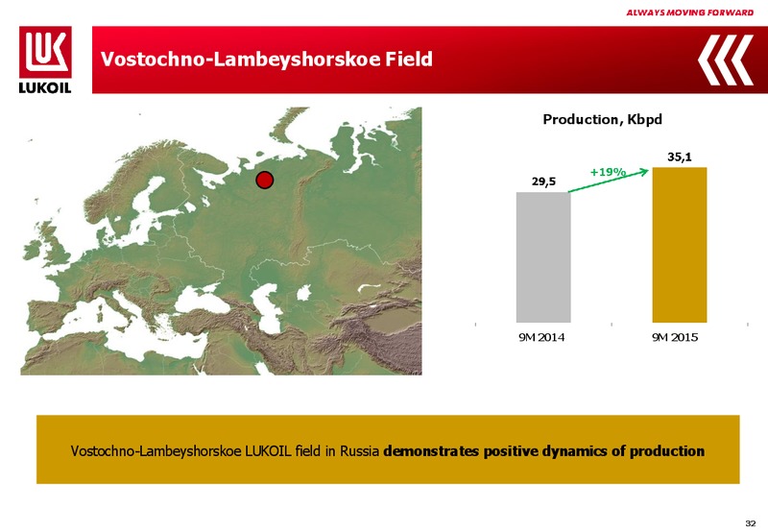Click the gray 9M 2014 bar
Image resolution: width=768 pixels, height=532 pixels.
(x=543, y=257)
